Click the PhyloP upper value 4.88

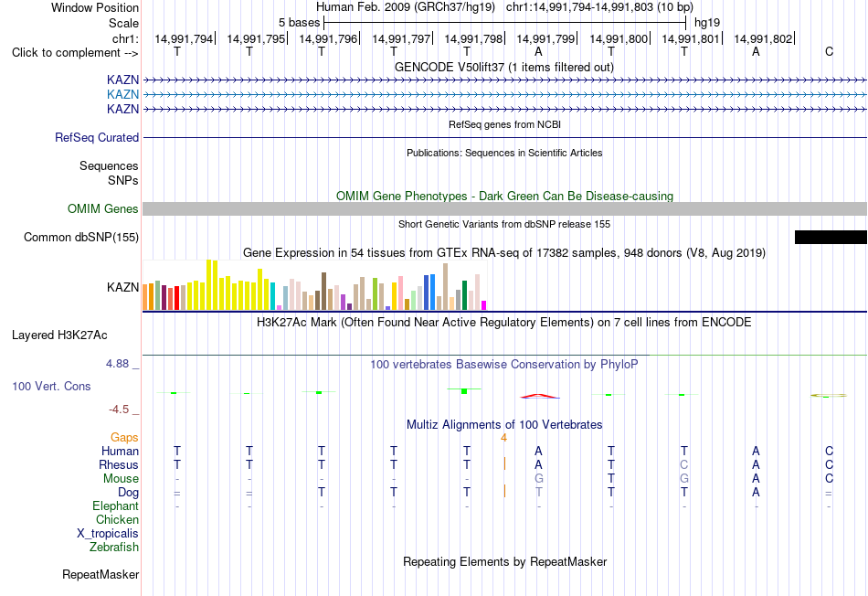pyautogui.click(x=117, y=364)
